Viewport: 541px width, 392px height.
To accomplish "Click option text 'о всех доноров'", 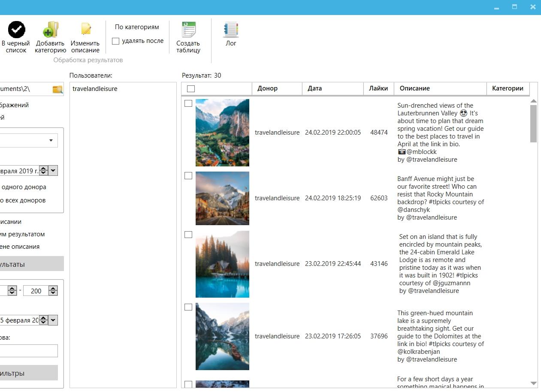I will coord(23,200).
